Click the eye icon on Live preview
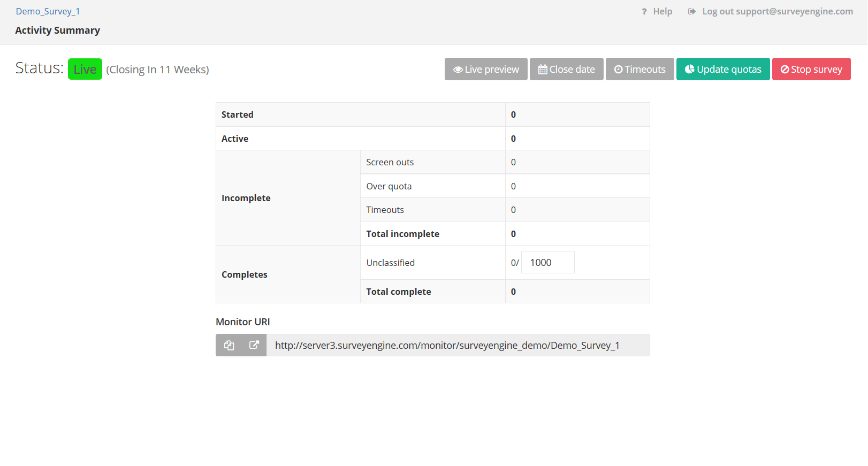Viewport: 868px width, 466px height. [458, 70]
